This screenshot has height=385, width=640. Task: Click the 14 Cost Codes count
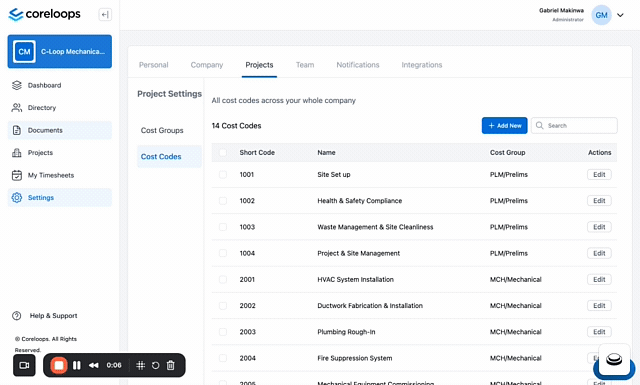tap(236, 126)
